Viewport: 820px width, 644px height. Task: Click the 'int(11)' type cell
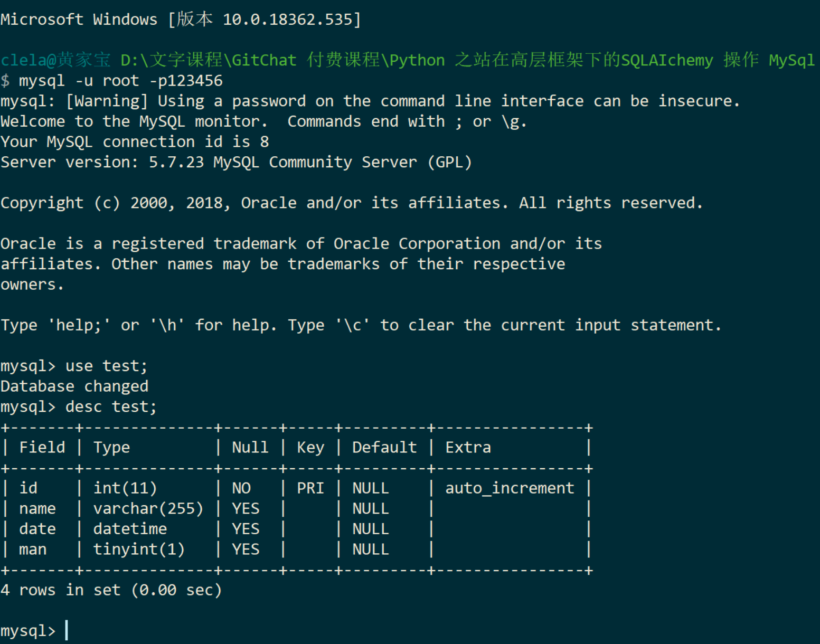tap(125, 488)
